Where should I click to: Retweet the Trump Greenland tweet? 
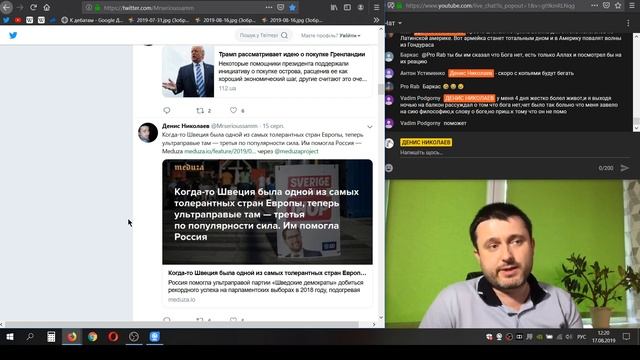coord(200,110)
